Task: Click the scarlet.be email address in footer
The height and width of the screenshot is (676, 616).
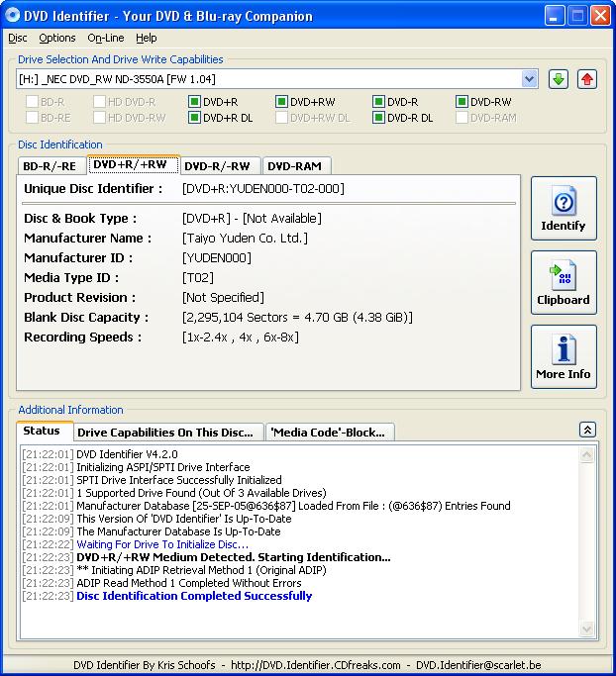Action: (x=478, y=665)
